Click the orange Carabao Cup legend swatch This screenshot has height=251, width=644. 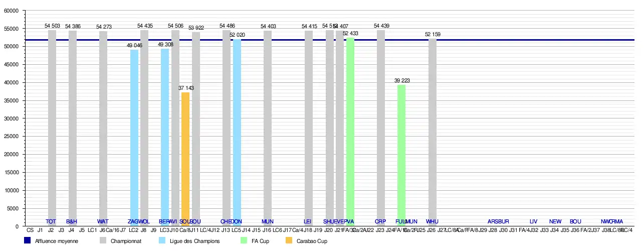tap(289, 241)
